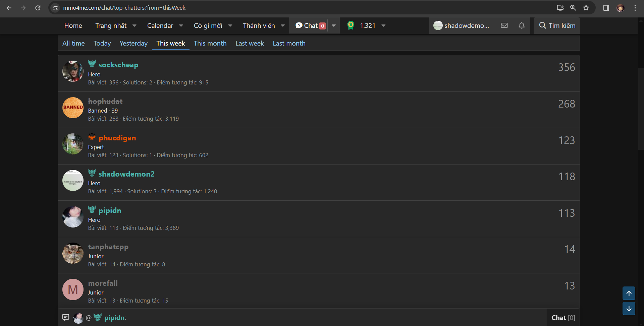This screenshot has width=644, height=326.
Task: Visit phucdigan's profile link
Action: (x=117, y=138)
